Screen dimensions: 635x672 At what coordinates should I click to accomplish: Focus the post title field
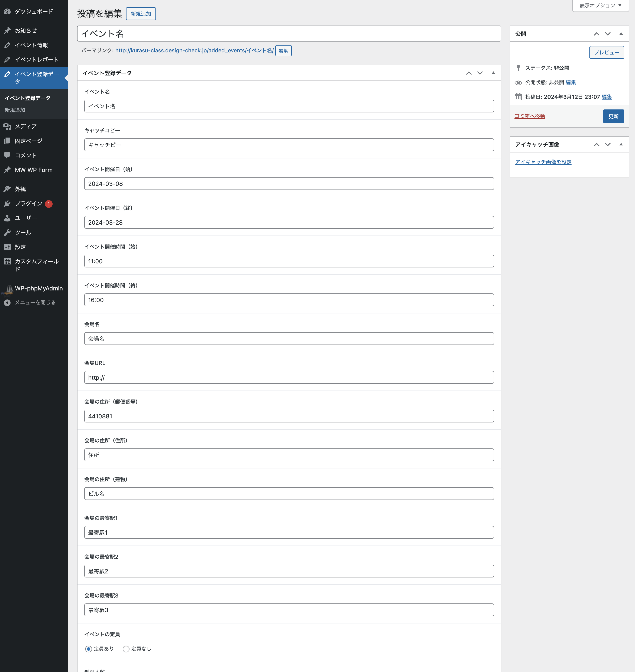coord(289,33)
